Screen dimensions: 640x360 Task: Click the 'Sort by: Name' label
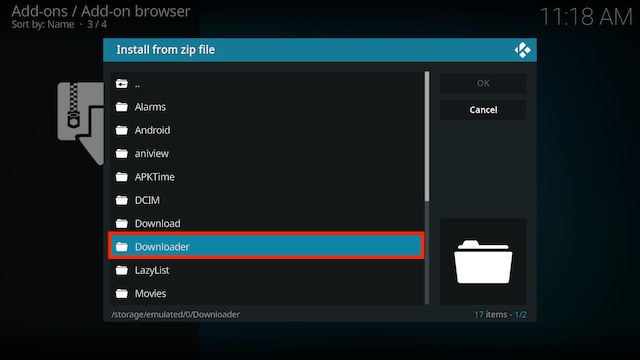(43, 24)
